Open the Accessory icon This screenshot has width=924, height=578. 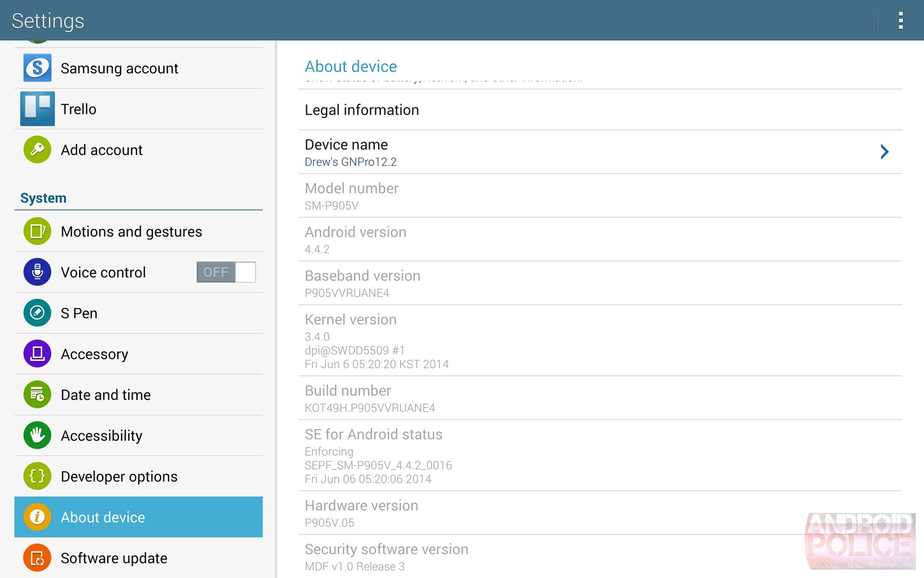tap(37, 354)
